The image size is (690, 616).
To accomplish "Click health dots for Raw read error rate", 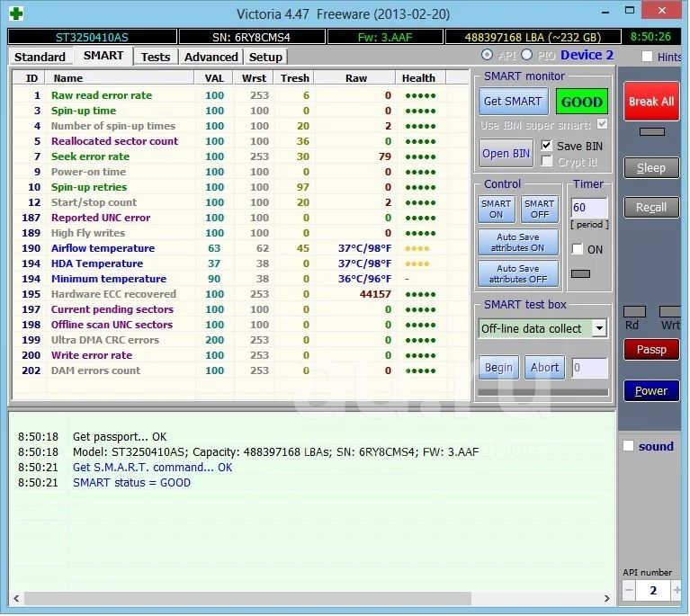I will (420, 95).
